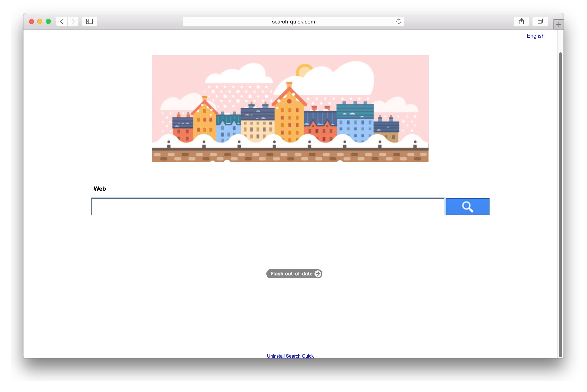The image size is (587, 392).
Task: Click the winter town banner image
Action: pyautogui.click(x=290, y=109)
